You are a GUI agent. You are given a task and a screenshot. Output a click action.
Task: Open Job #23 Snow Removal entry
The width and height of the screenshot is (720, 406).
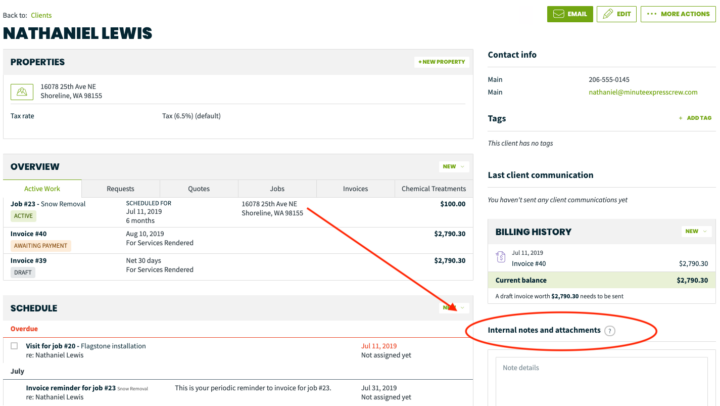coord(48,204)
